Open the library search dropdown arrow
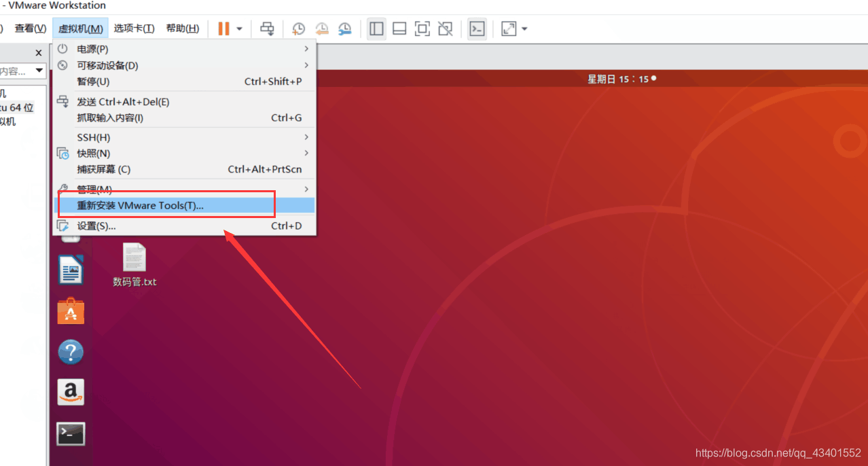The width and height of the screenshot is (868, 466). 39,71
